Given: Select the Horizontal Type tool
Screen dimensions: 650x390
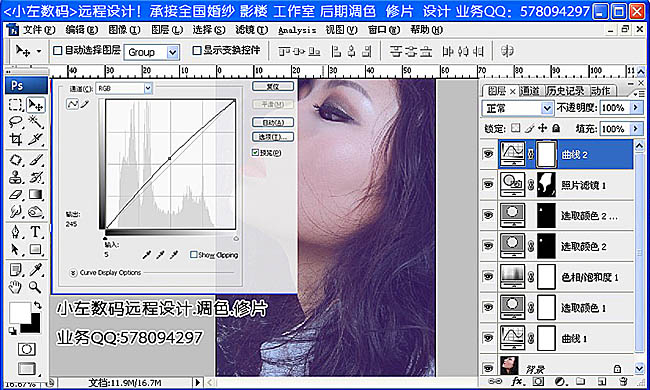Looking at the screenshot, I should [36, 232].
